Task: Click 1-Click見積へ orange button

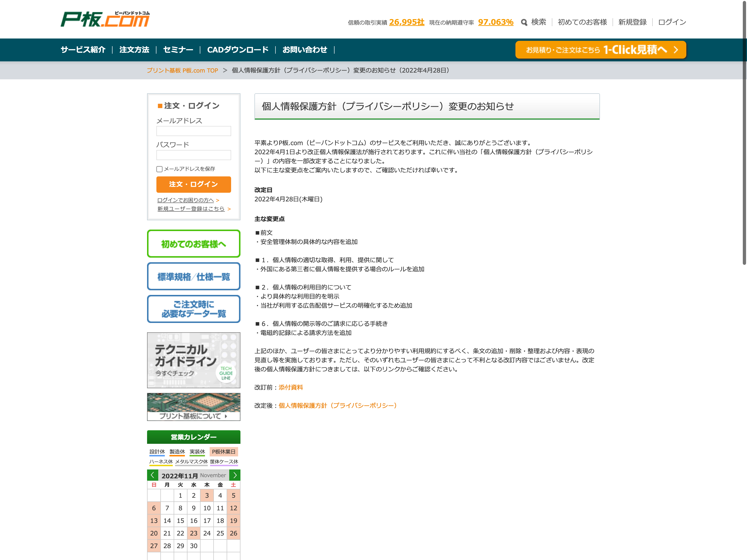Action: point(600,50)
